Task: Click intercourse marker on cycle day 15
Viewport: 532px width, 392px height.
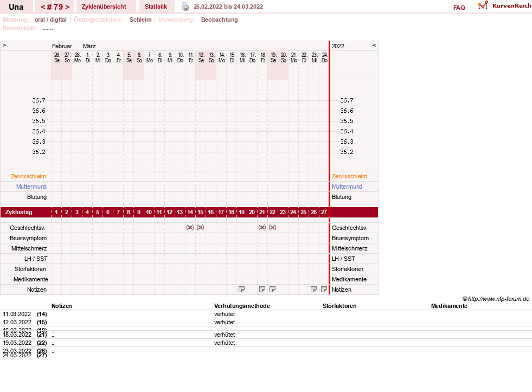Action: click(x=201, y=228)
